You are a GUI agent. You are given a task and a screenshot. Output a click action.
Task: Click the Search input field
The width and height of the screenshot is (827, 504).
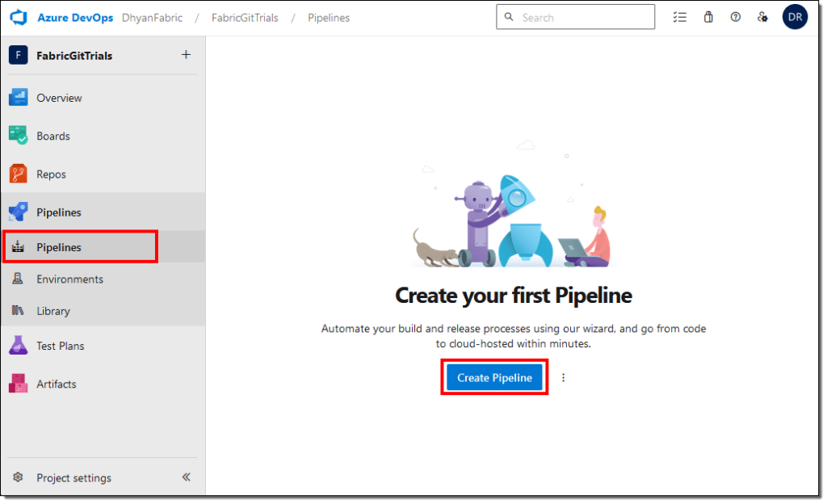pyautogui.click(x=581, y=17)
